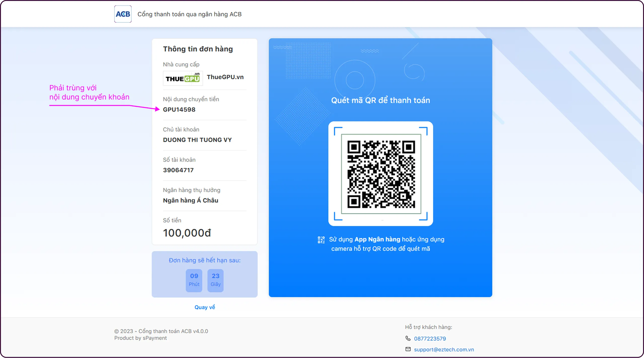644x358 pixels.
Task: Click the payment QR code image
Action: [x=381, y=174]
